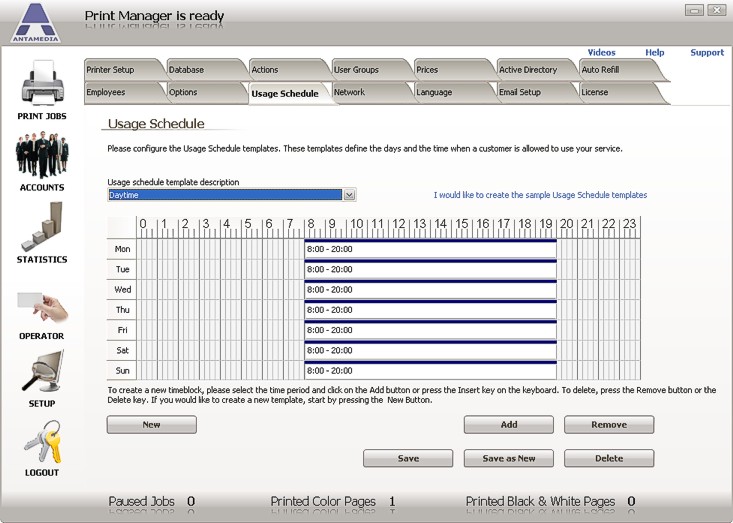This screenshot has height=523, width=733.
Task: Open the Help link
Action: pos(654,52)
